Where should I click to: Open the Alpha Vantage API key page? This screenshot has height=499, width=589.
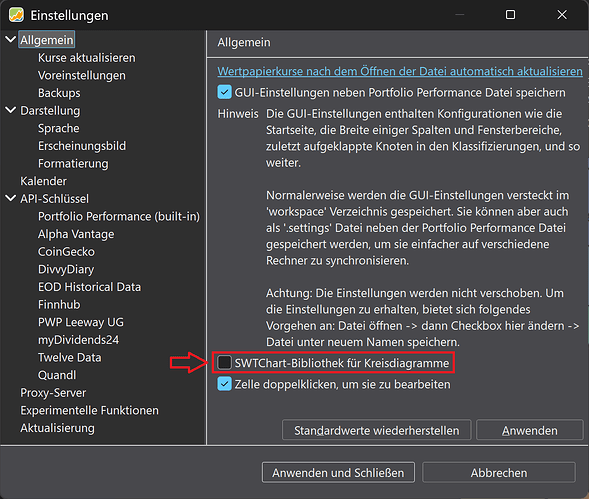point(76,234)
